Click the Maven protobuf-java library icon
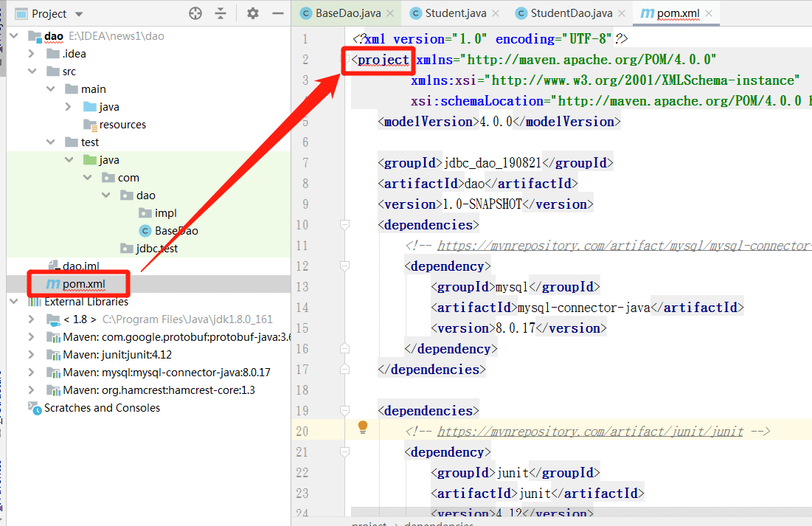This screenshot has width=812, height=526. pos(53,337)
